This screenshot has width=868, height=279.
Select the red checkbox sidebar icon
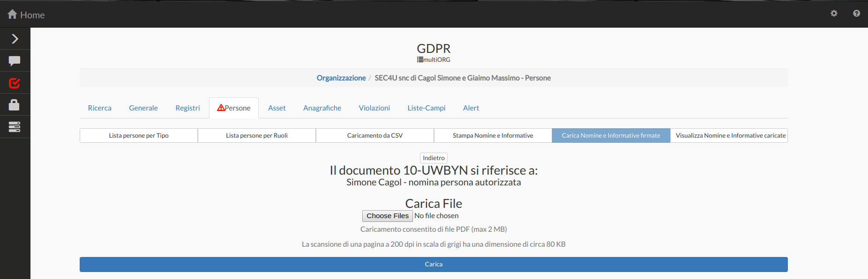pyautogui.click(x=15, y=83)
